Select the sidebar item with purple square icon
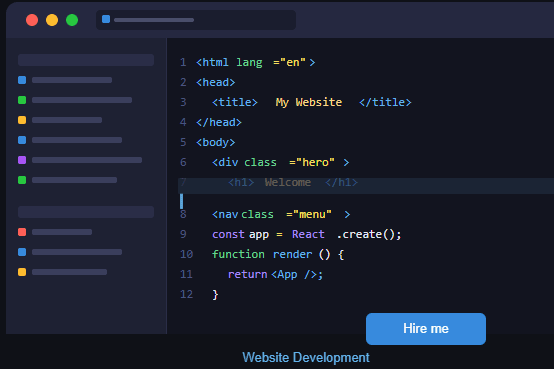Viewport: 554px width, 369px height. (80, 160)
